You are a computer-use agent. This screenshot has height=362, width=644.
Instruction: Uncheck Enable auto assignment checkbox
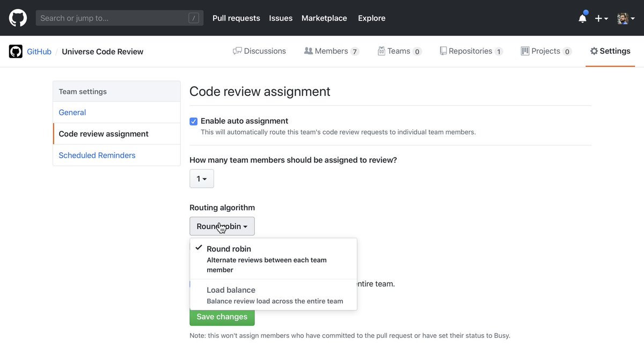coord(194,121)
